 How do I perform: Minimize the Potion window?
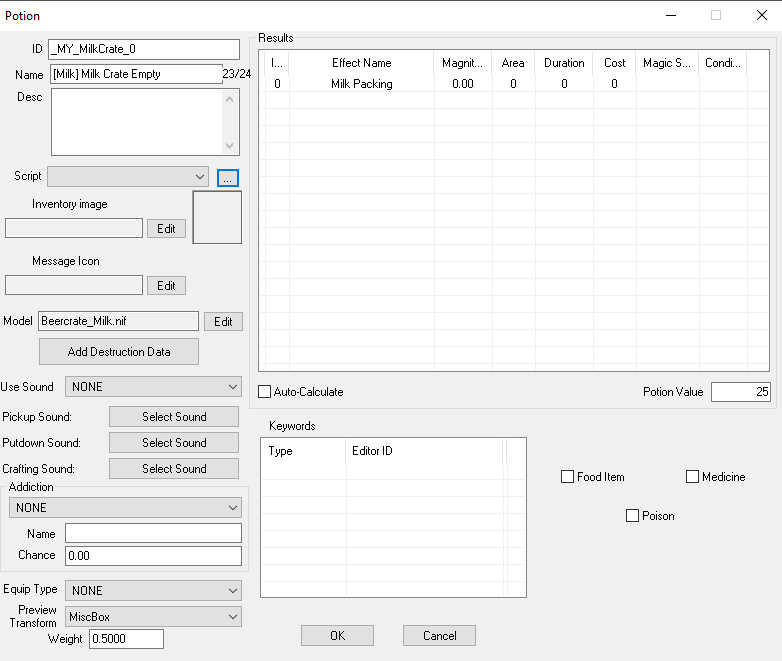(671, 15)
